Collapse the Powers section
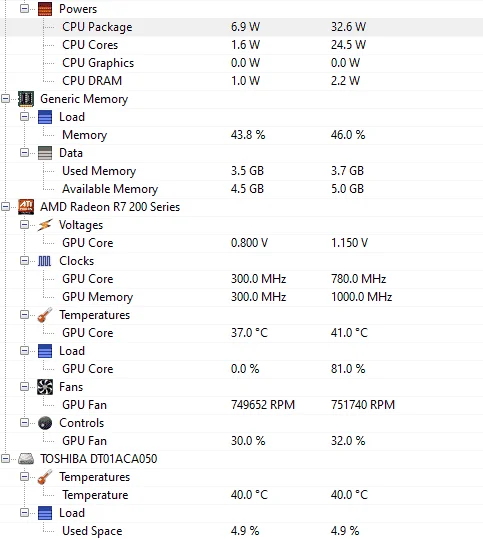 pos(24,8)
